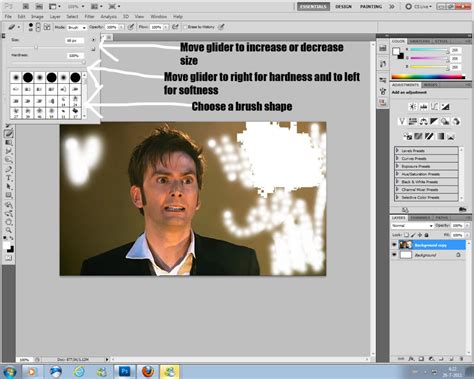
Task: Open the File menu
Action: pyautogui.click(x=8, y=16)
